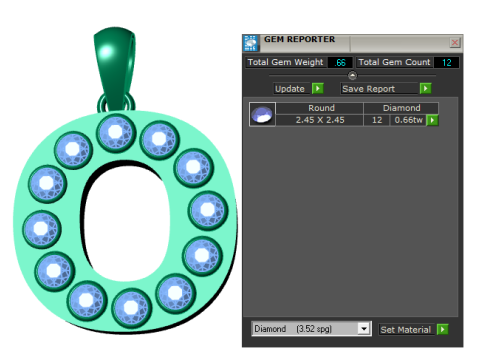This screenshot has height=360, width=480.
Task: Click the Total Gem Count label
Action: (394, 62)
